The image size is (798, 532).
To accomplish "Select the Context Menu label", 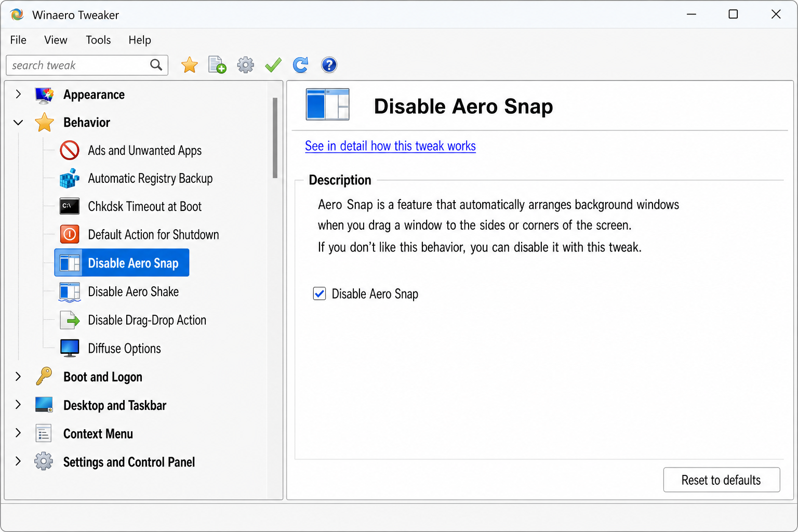I will click(x=98, y=434).
